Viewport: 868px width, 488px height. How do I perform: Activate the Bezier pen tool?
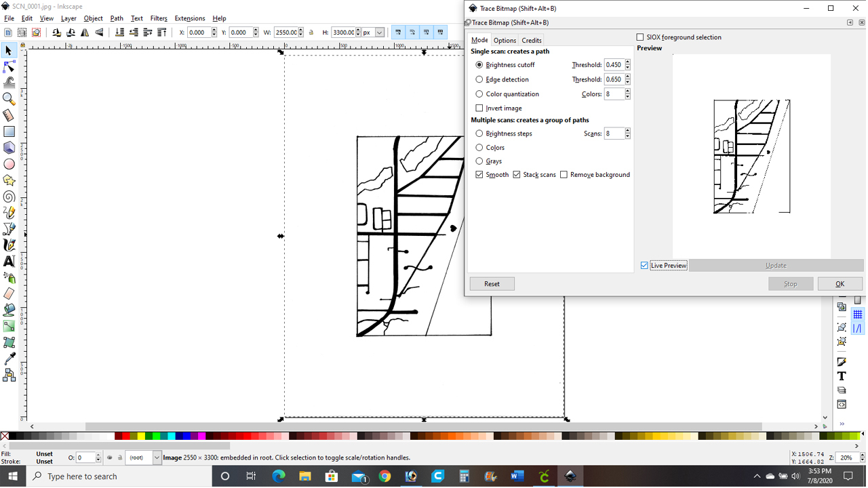point(9,229)
